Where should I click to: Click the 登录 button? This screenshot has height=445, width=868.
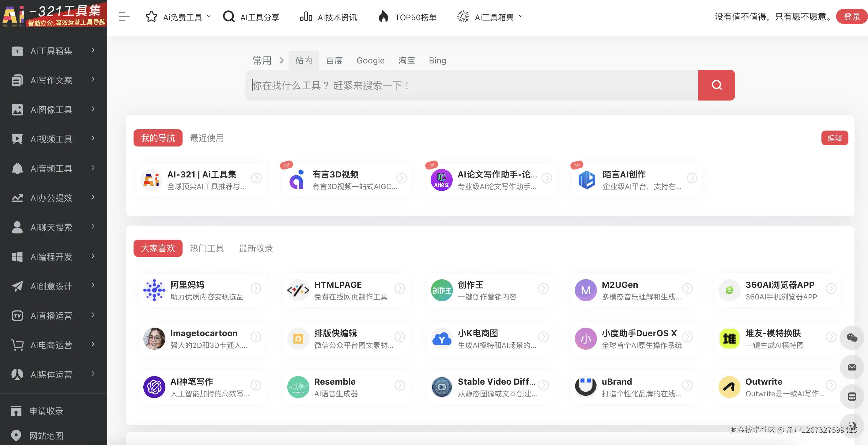coord(851,16)
